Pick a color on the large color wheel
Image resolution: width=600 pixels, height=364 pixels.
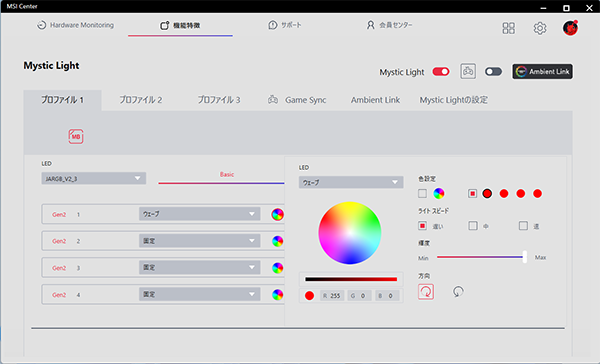(x=350, y=233)
